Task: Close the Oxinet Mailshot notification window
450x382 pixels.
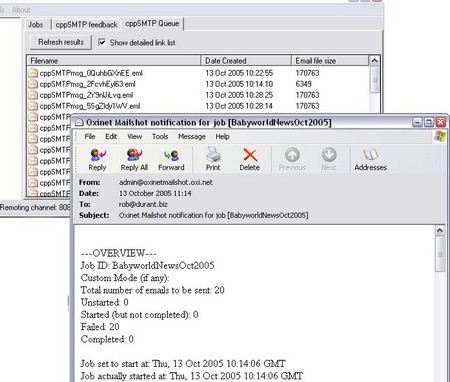Action: (441, 122)
